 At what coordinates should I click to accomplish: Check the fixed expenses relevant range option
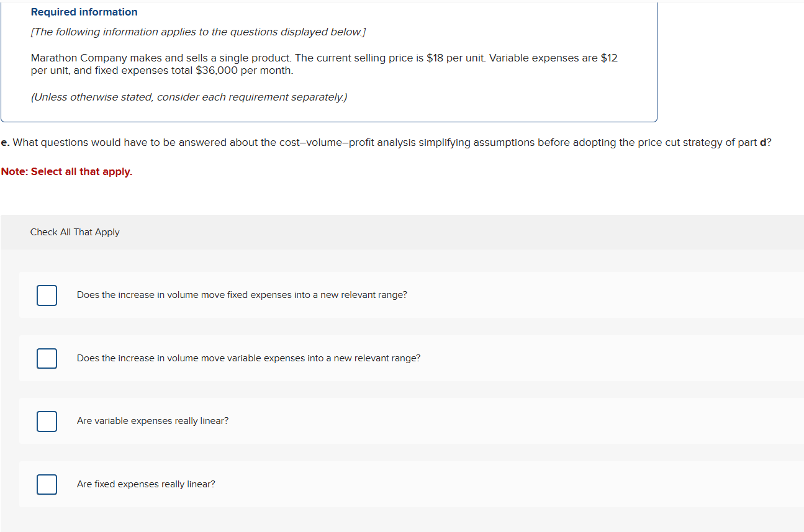tap(47, 295)
